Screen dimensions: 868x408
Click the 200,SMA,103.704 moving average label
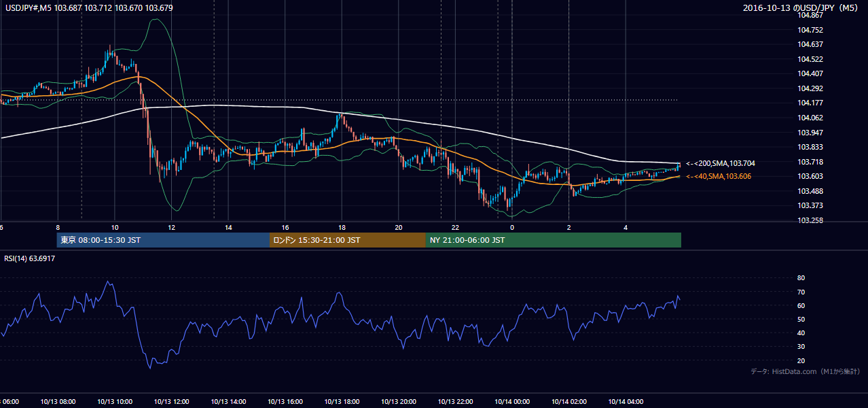pos(721,163)
